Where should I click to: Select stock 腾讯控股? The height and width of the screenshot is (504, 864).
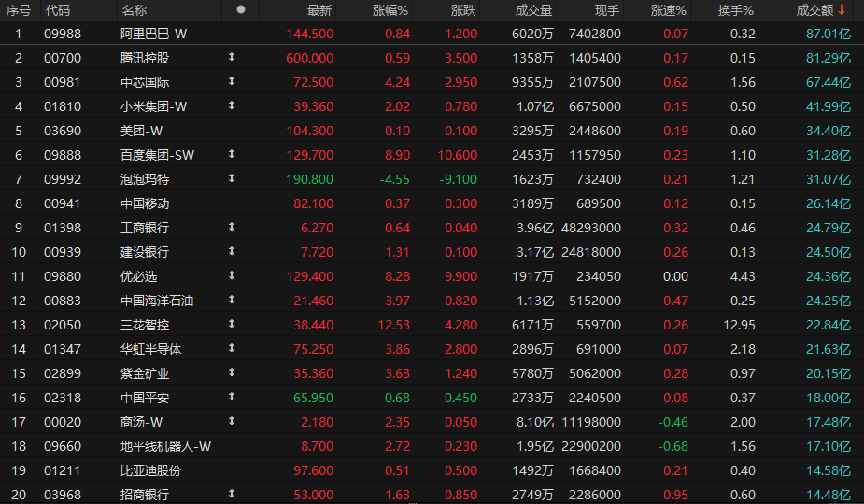pos(145,58)
